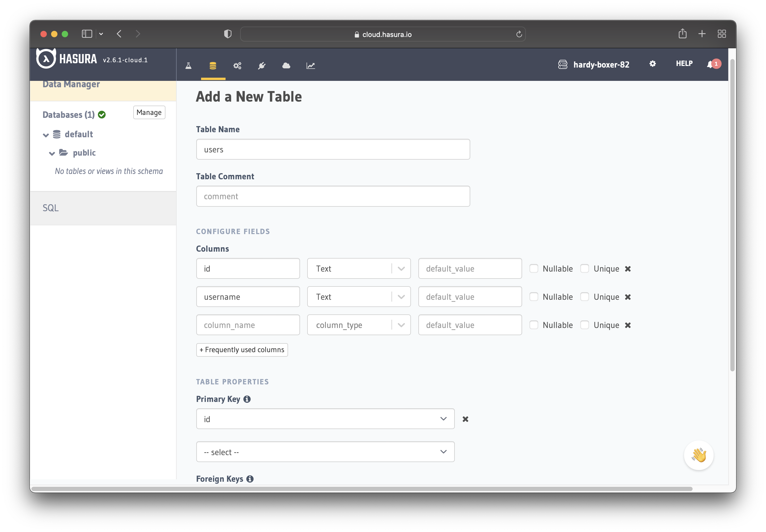Open Remote Schemas with the plug icon

point(262,66)
